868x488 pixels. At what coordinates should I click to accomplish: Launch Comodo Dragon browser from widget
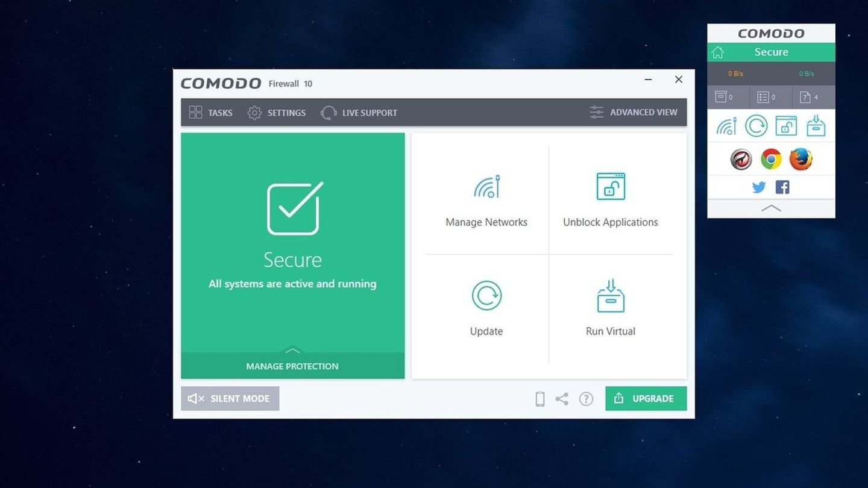coord(741,159)
